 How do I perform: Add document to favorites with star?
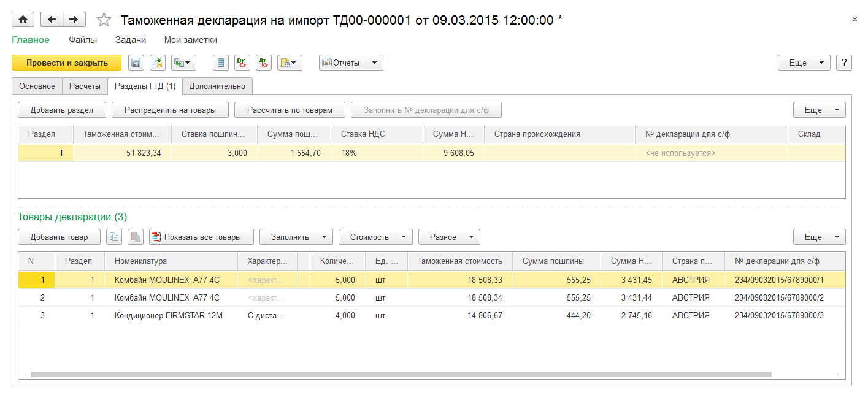(x=104, y=20)
